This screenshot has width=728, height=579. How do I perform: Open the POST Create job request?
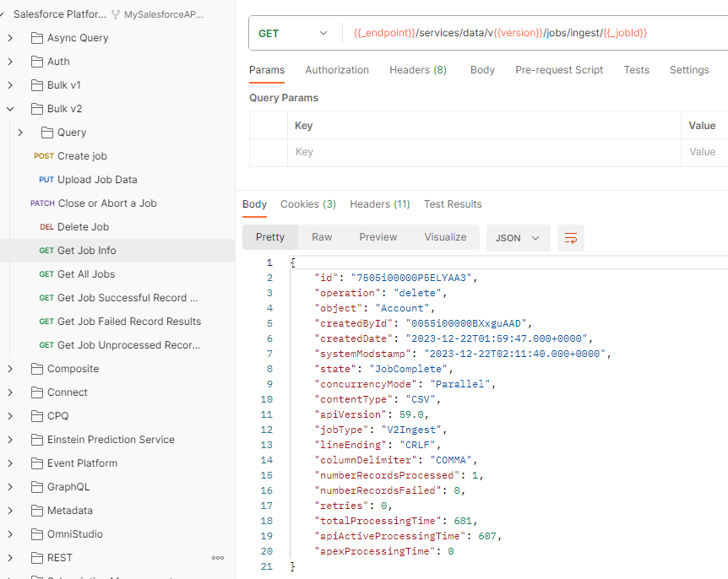(117, 156)
